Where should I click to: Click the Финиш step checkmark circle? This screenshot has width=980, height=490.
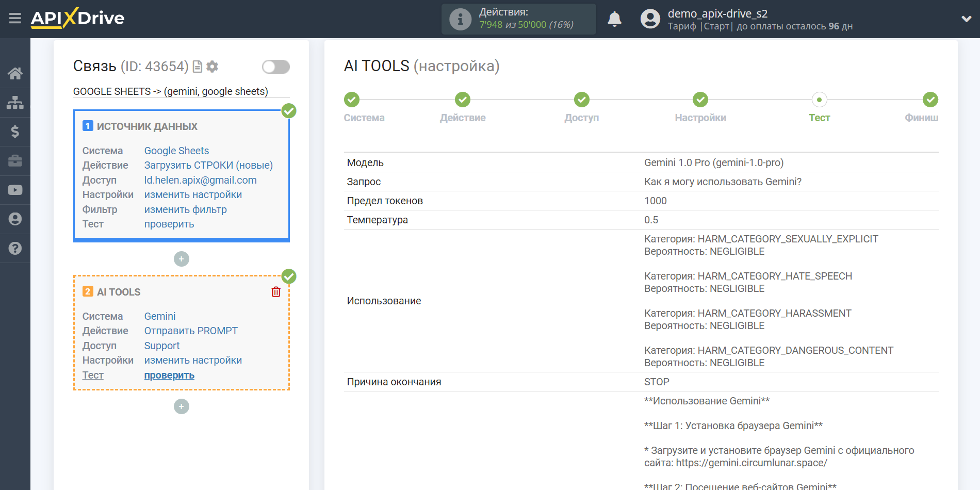[x=930, y=100]
